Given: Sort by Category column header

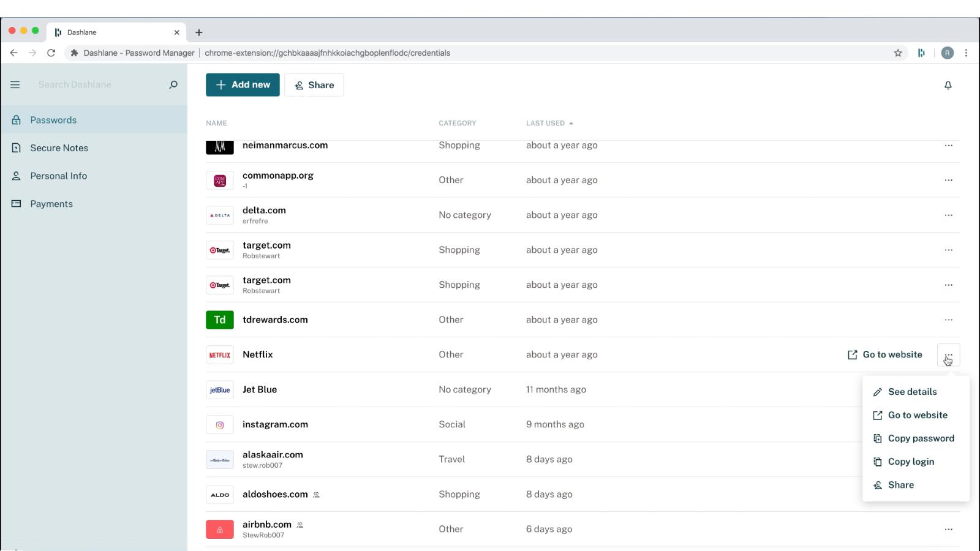Looking at the screenshot, I should (457, 123).
